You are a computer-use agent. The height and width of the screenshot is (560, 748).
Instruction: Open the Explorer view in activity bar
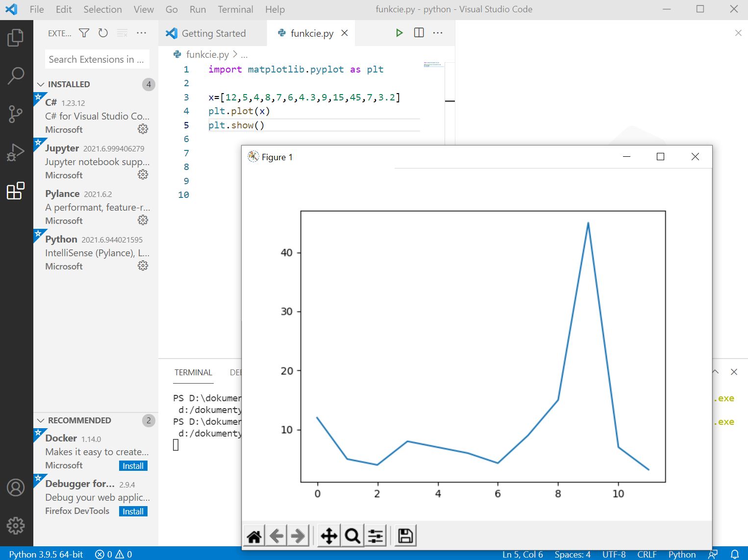click(16, 38)
